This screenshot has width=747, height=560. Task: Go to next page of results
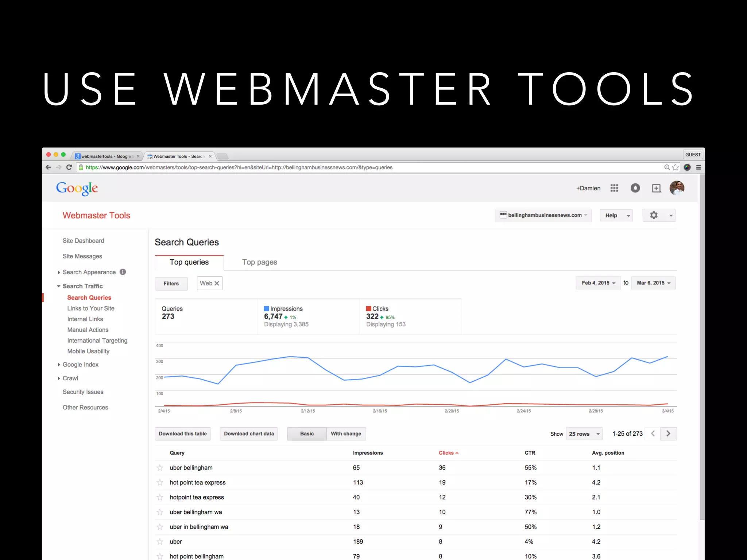[x=668, y=434]
